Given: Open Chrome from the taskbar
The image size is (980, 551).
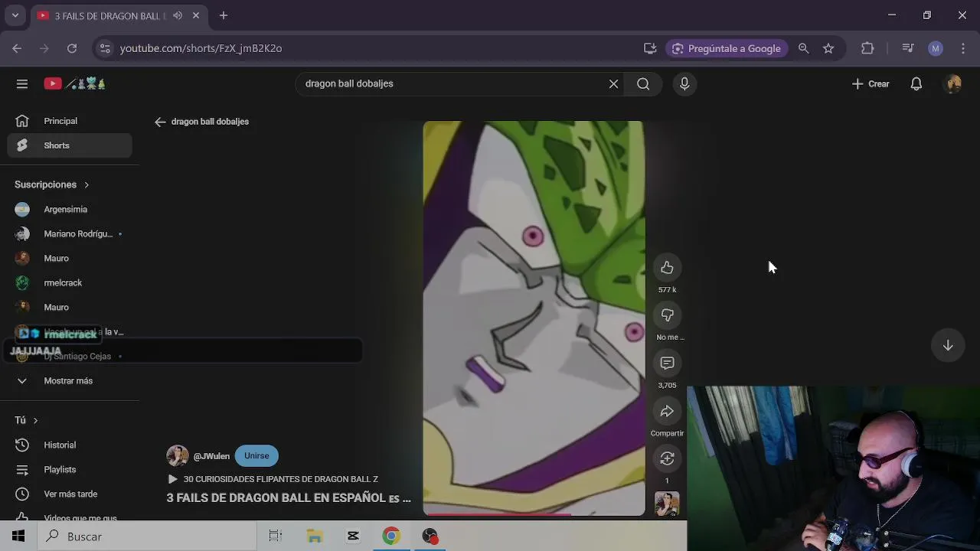Looking at the screenshot, I should pos(391,536).
